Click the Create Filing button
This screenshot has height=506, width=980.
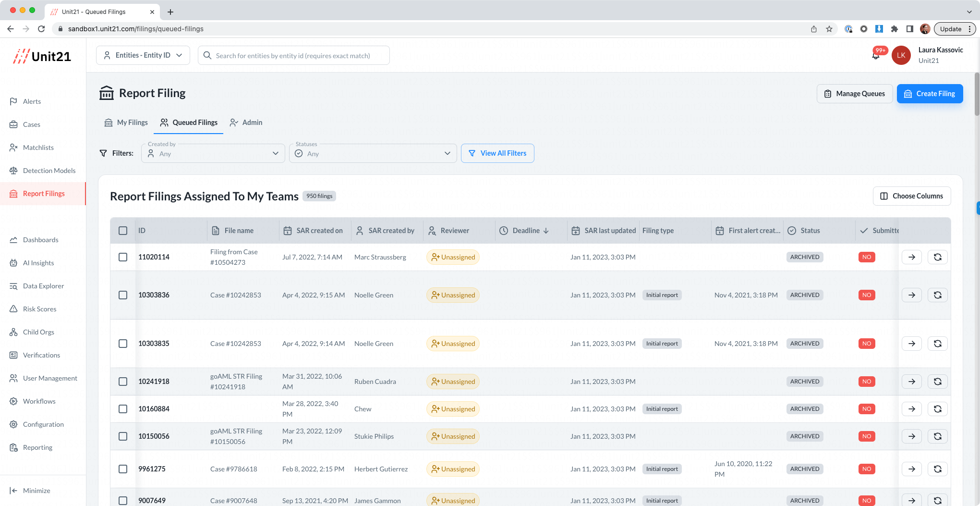930,94
